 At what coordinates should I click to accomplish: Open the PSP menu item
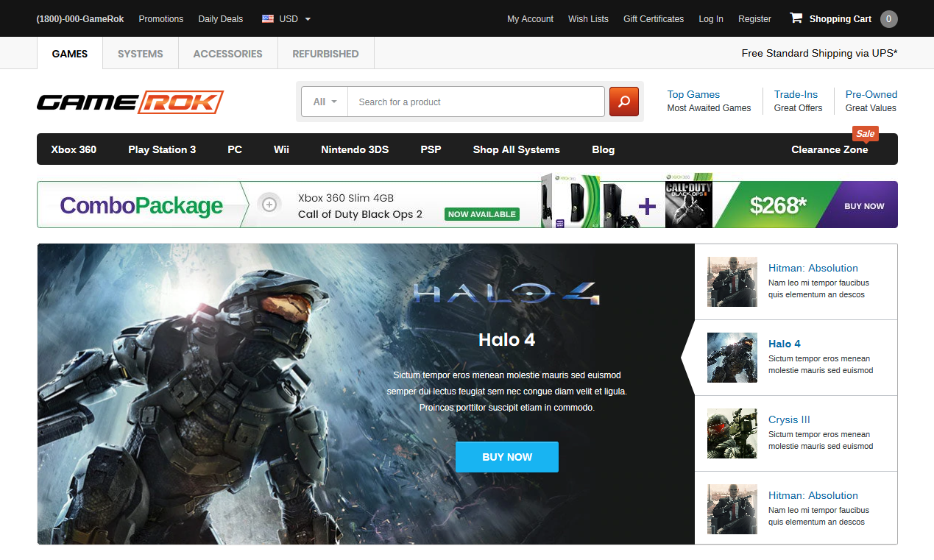(431, 149)
